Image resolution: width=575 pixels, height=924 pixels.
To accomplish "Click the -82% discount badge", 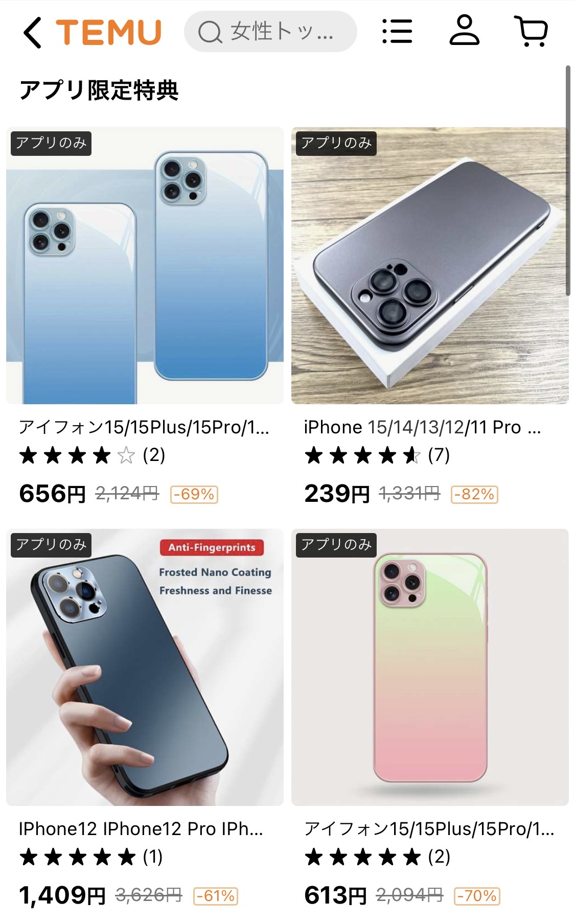I will tap(474, 494).
